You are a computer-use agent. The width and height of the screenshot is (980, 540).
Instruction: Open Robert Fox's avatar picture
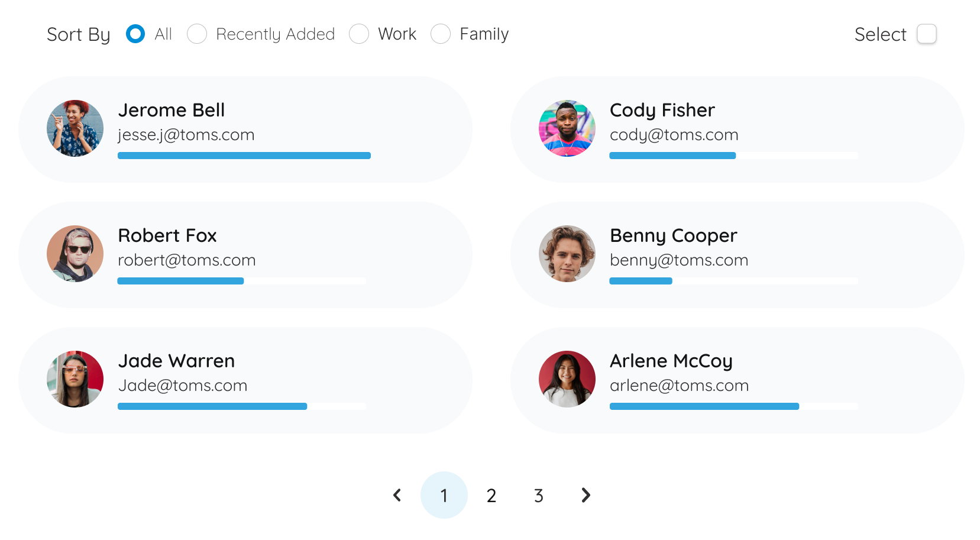(75, 254)
